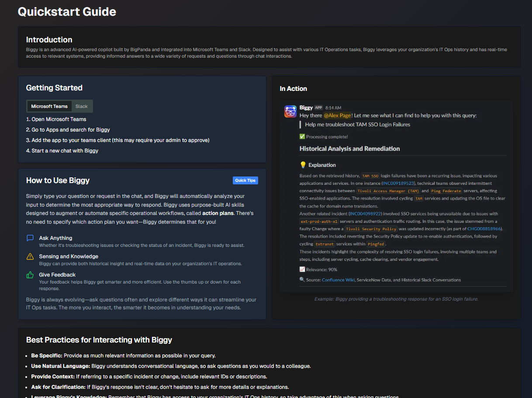Click the Quick Tips button
The height and width of the screenshot is (398, 532).
(x=245, y=180)
